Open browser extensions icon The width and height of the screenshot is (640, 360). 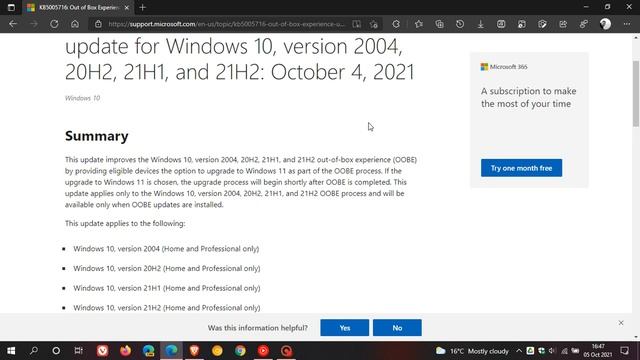pos(396,24)
